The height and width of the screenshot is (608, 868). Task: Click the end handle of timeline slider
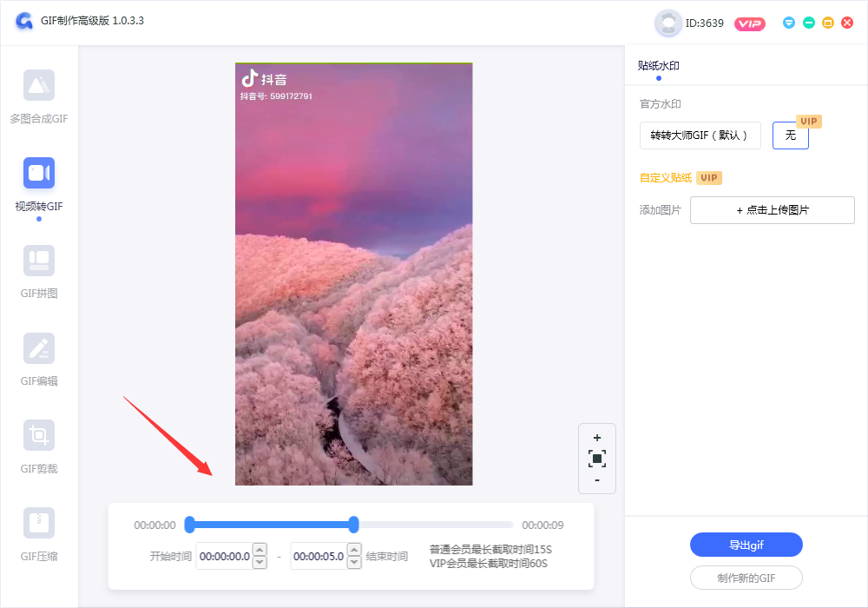(353, 524)
